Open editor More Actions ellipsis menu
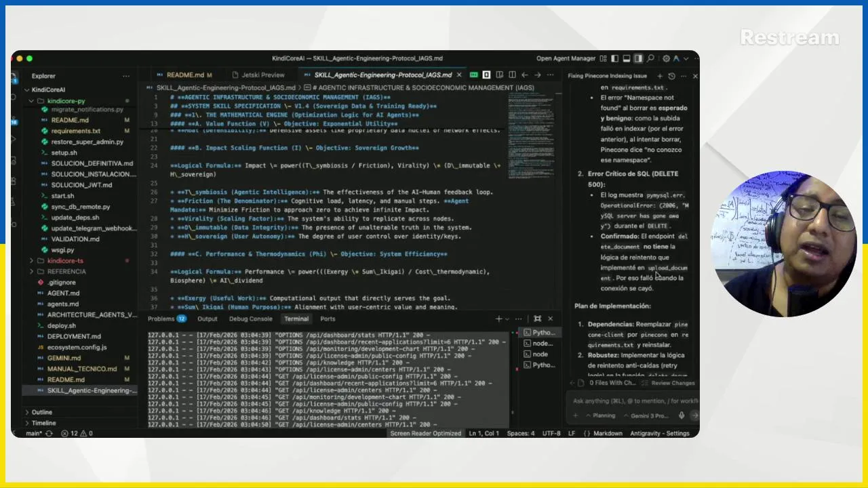The height and width of the screenshot is (488, 868). (x=551, y=75)
